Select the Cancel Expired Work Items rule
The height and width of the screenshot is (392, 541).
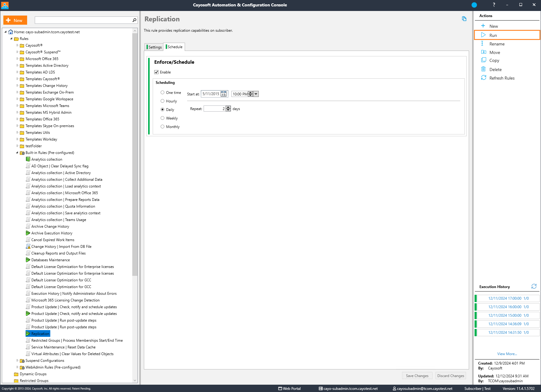[x=53, y=240]
